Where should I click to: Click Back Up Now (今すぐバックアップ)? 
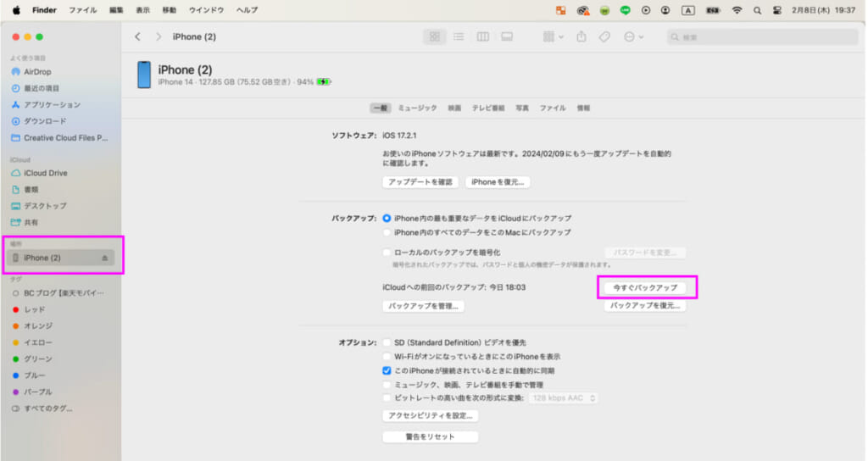click(x=645, y=288)
